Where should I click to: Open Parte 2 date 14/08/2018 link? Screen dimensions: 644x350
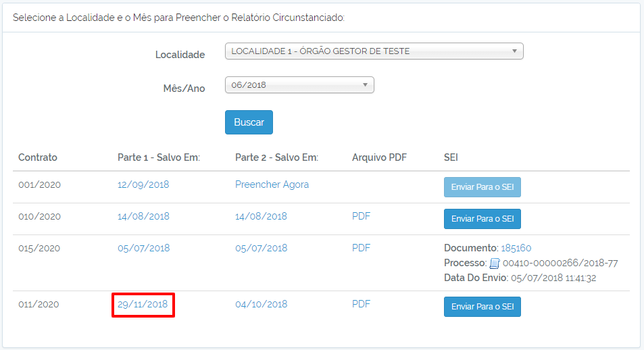262,216
